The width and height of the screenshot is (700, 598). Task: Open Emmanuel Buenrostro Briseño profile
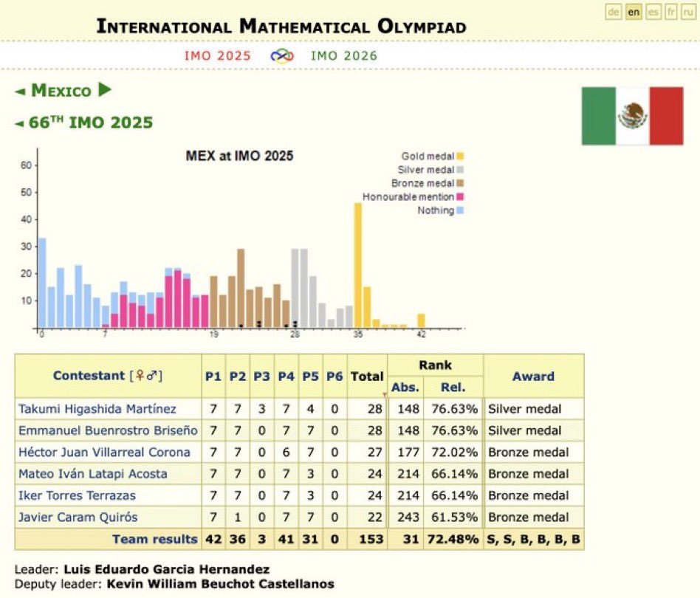(x=108, y=430)
